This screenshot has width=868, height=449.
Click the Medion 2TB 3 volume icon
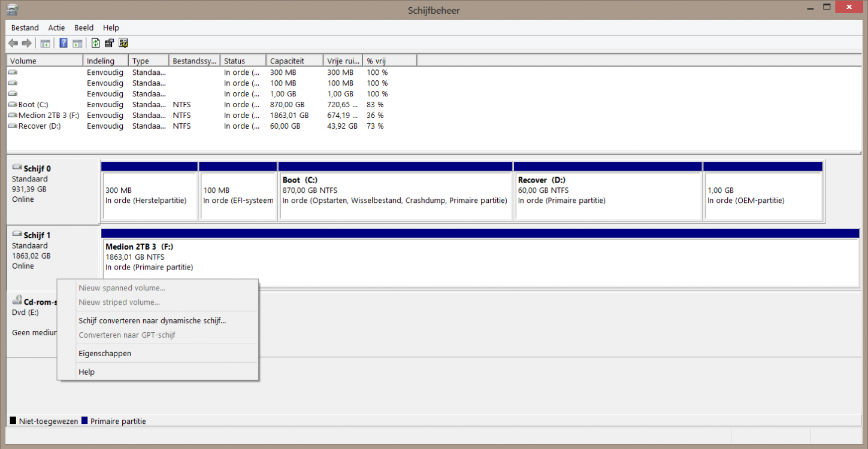(x=13, y=115)
